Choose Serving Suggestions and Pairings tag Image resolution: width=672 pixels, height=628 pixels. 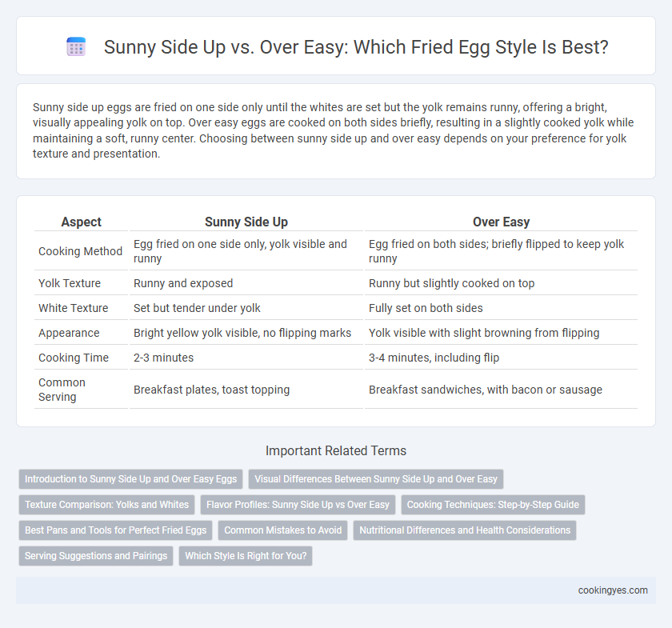[x=96, y=555]
